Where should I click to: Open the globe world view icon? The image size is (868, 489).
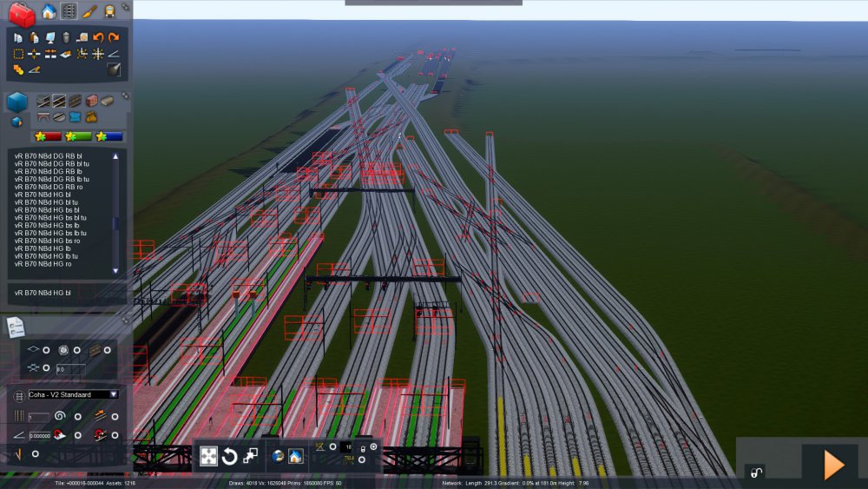coord(278,456)
